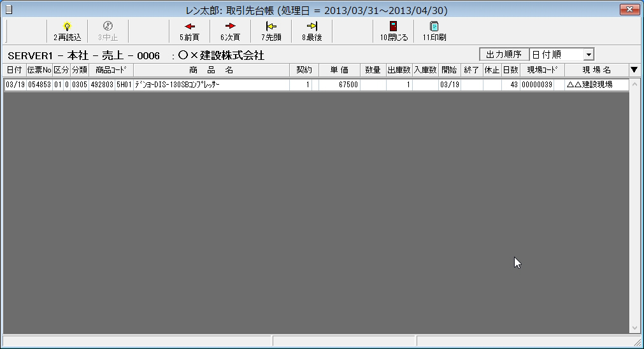The height and width of the screenshot is (349, 644).
Task: Go to previous page (5前頁)
Action: 189,27
